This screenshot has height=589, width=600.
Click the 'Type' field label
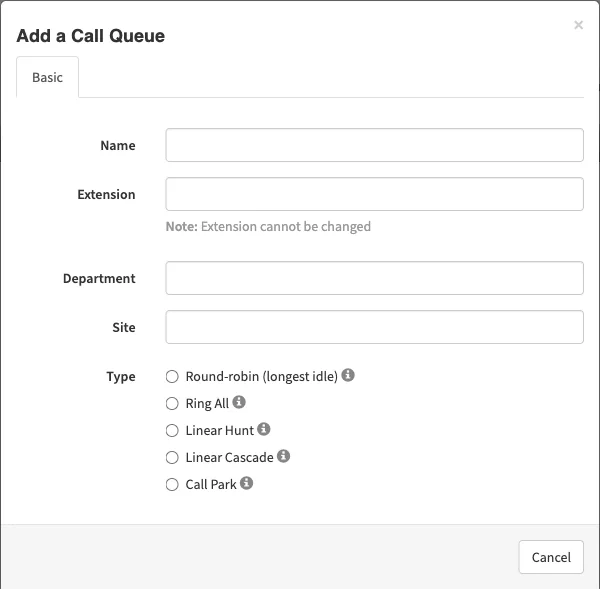pos(121,377)
